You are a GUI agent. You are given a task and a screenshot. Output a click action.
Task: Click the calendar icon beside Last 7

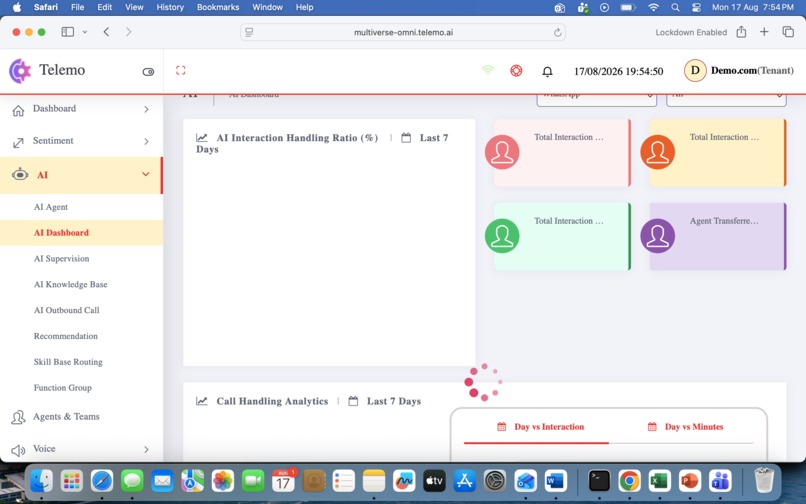tap(406, 138)
